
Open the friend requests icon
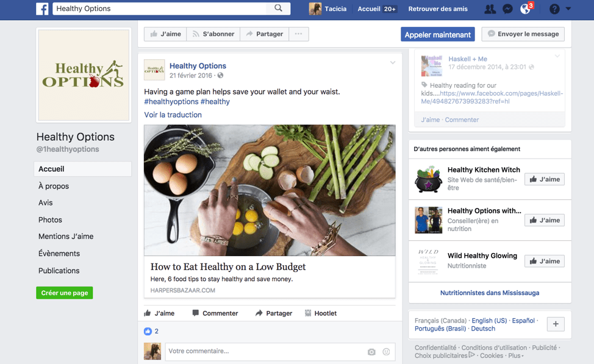[x=490, y=9]
